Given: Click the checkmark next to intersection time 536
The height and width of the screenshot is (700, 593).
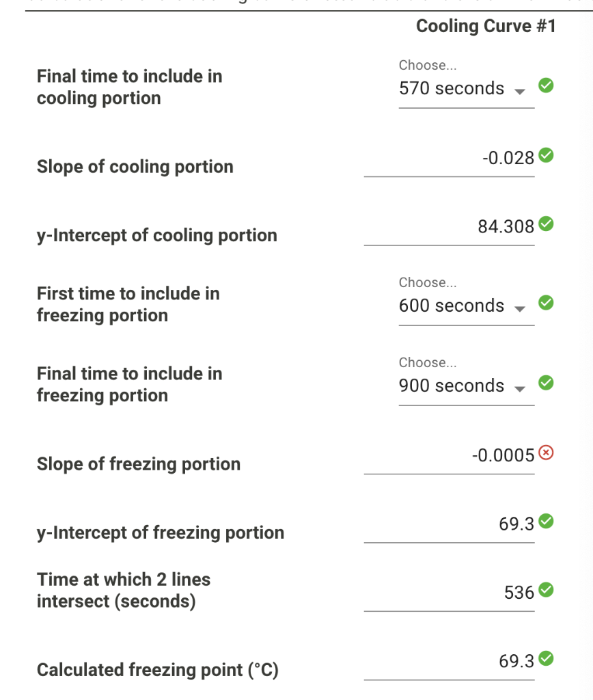Looking at the screenshot, I should 546,589.
